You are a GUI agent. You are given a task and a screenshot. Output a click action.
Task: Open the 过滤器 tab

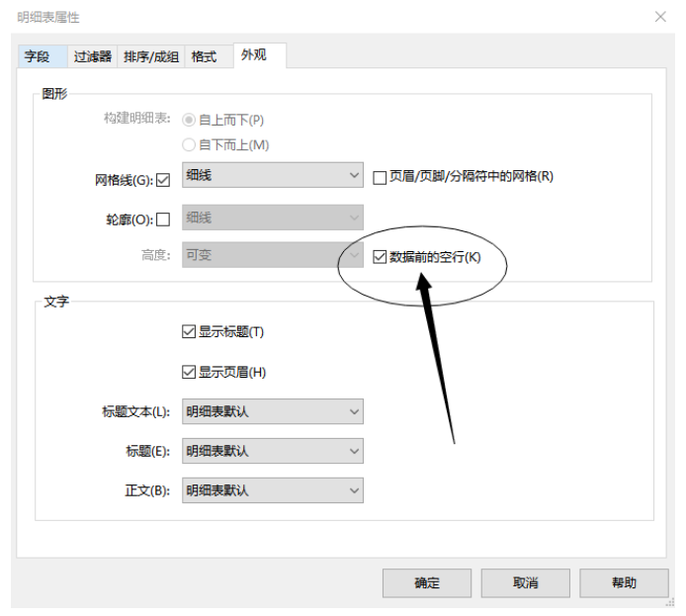(x=93, y=56)
